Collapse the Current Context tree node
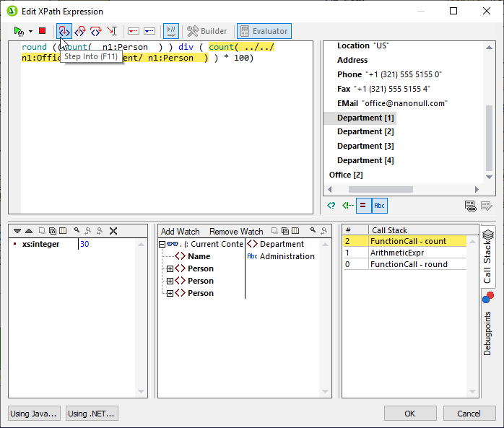Screen dimensions: 504x428 (162, 244)
